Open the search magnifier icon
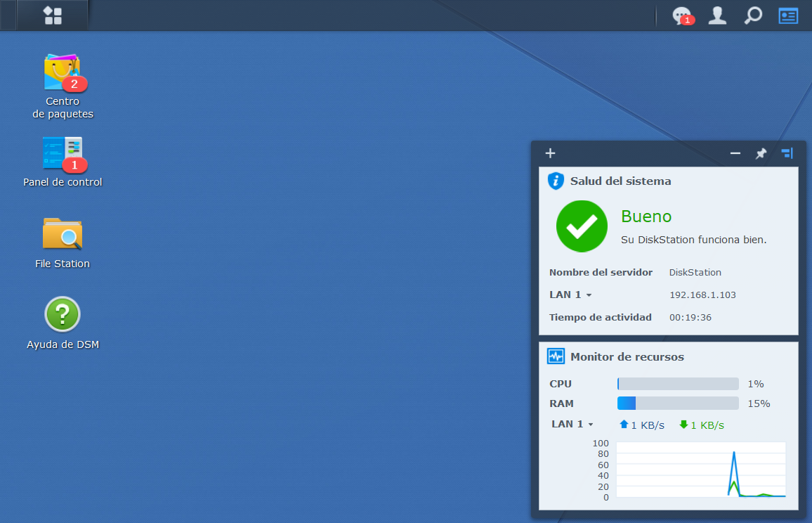The width and height of the screenshot is (812, 523). point(753,15)
